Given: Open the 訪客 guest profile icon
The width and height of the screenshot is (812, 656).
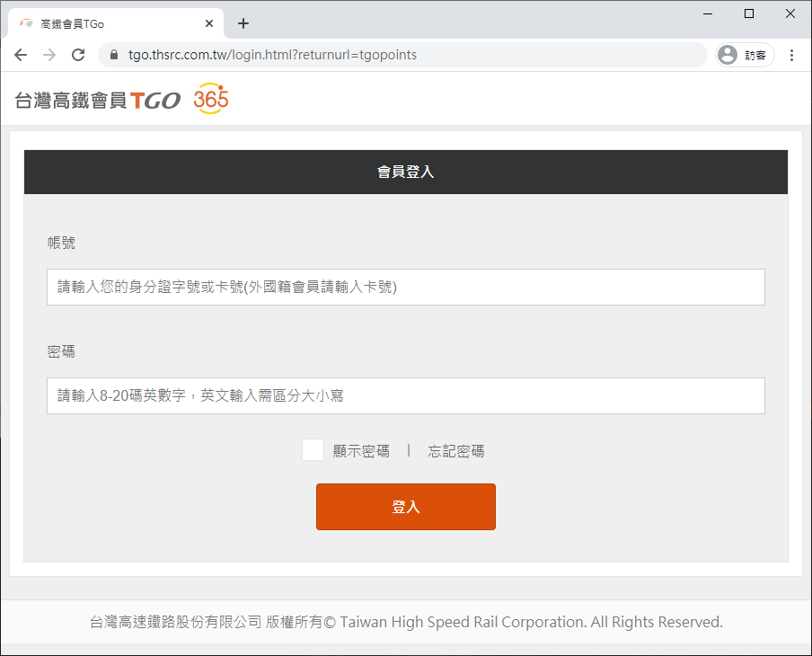Looking at the screenshot, I should click(x=744, y=55).
